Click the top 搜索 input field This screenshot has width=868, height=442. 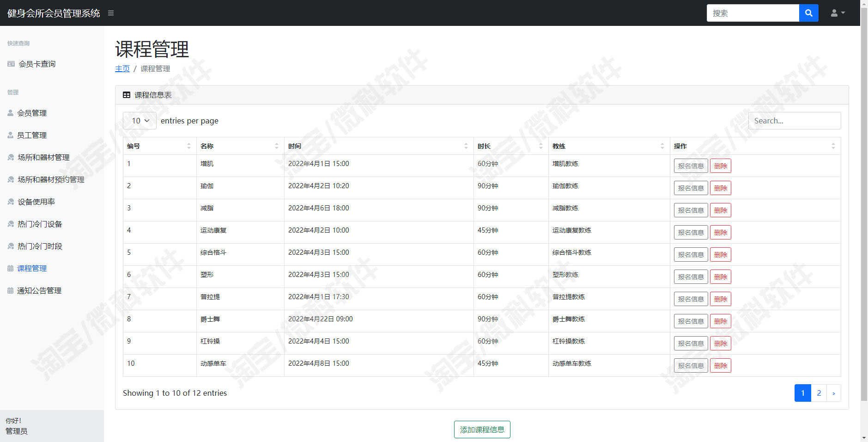click(x=753, y=13)
